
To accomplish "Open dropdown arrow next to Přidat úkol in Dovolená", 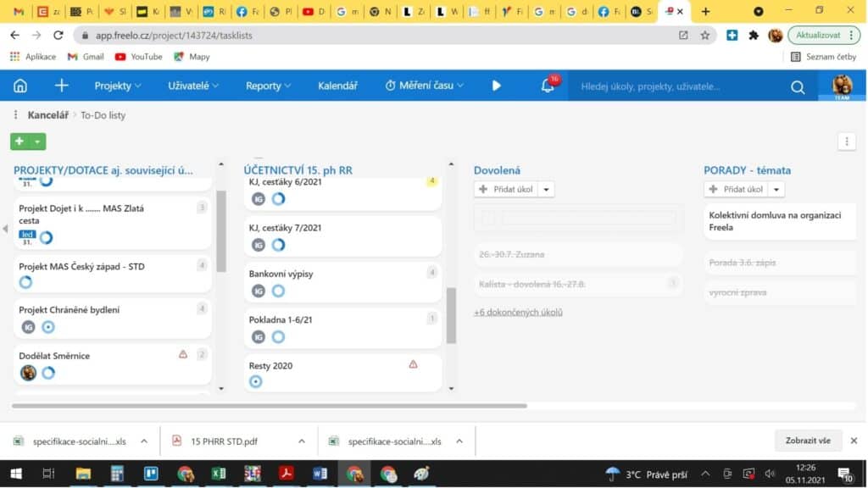I will pos(547,189).
